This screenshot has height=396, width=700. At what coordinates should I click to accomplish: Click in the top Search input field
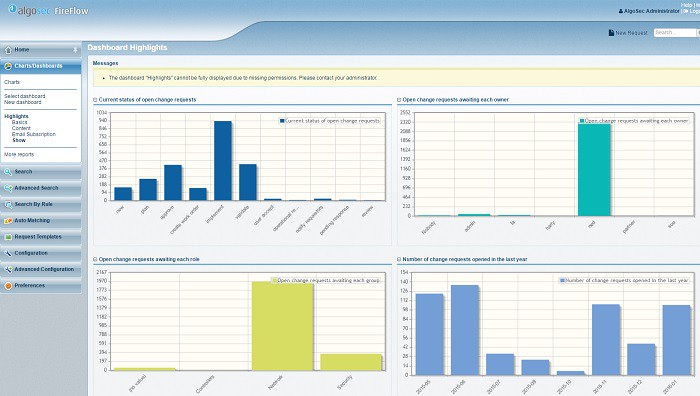[x=675, y=33]
